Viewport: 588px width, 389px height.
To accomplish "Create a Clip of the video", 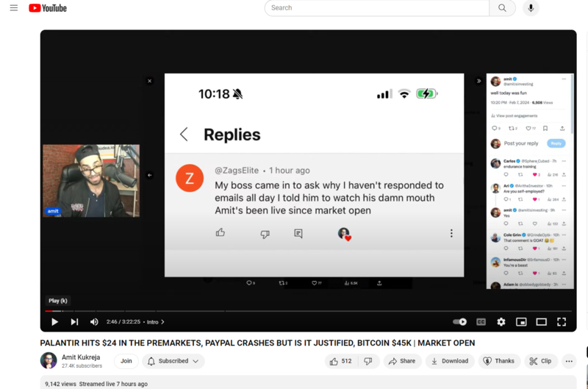I will [x=540, y=361].
